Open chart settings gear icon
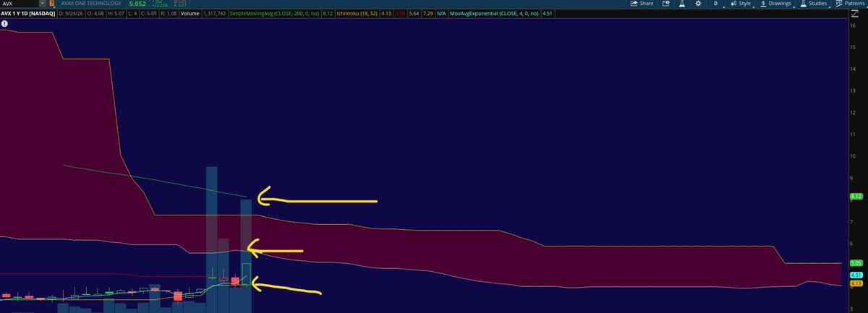868x313 pixels. click(x=698, y=4)
